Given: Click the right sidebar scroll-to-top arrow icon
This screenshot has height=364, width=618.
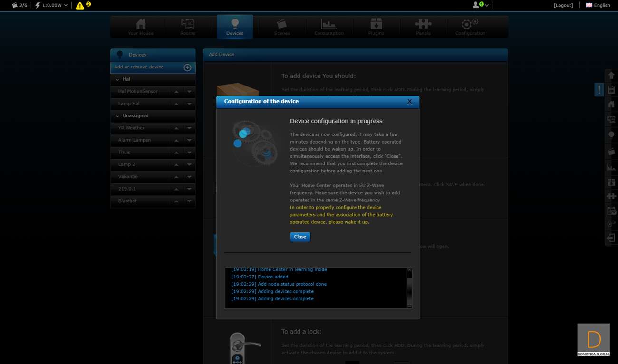Looking at the screenshot, I should 611,76.
